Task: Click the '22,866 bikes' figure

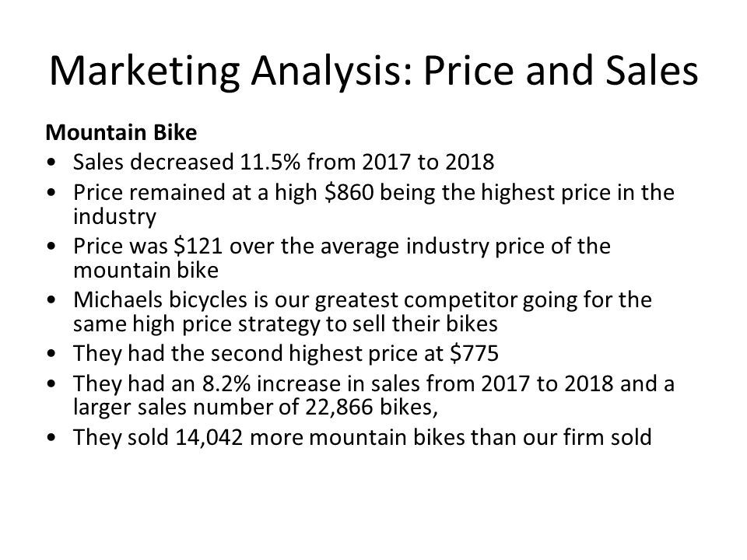Action: [369, 407]
